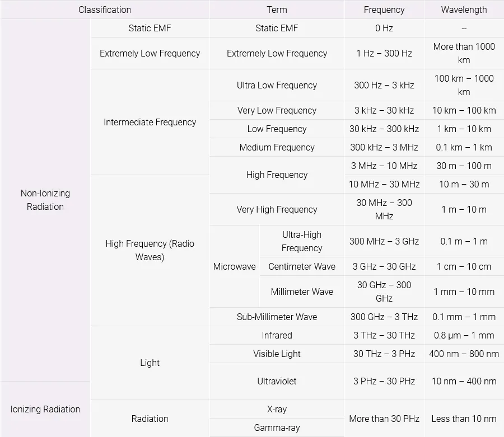Select the "Ultraviolet" term
The height and width of the screenshot is (437, 504).
(277, 382)
